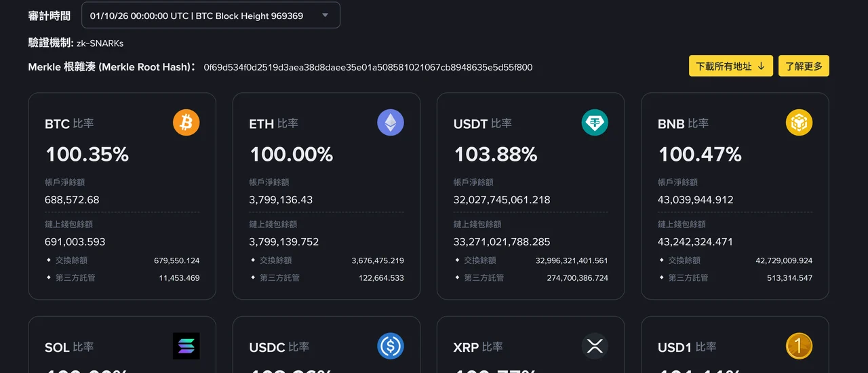
Task: Click BTC exchange balance 679,550.124
Action: [x=177, y=260]
